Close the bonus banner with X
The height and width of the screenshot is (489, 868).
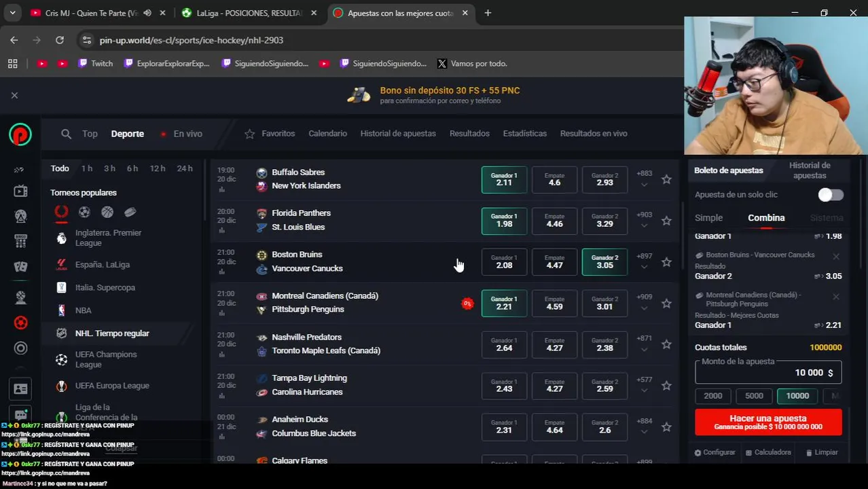[x=14, y=95]
